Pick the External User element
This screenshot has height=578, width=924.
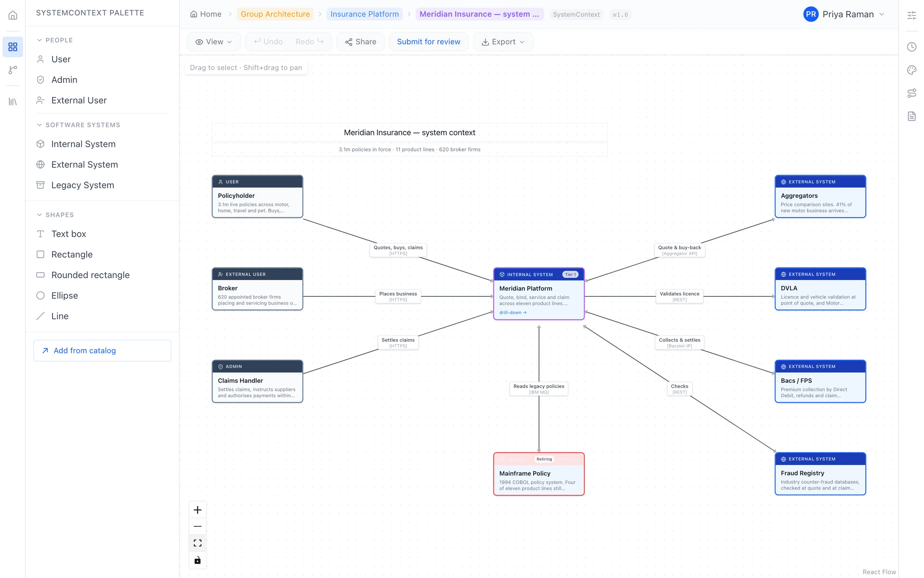[x=102, y=100]
